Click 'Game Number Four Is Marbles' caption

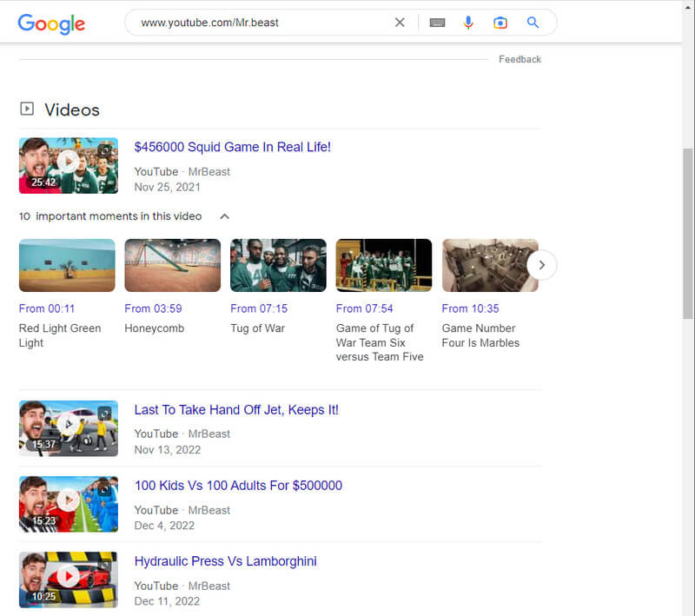[x=480, y=335]
